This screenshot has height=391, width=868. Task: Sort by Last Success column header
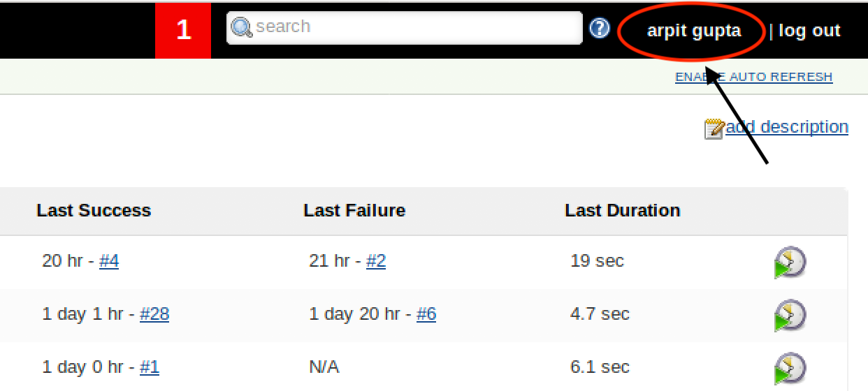coord(94,211)
